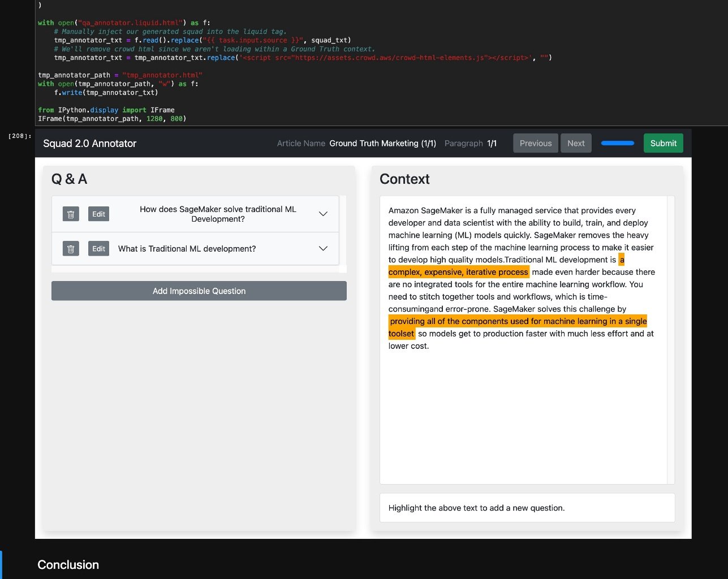Click 'Amazon SageMaker is a fully managed' text

(x=458, y=210)
